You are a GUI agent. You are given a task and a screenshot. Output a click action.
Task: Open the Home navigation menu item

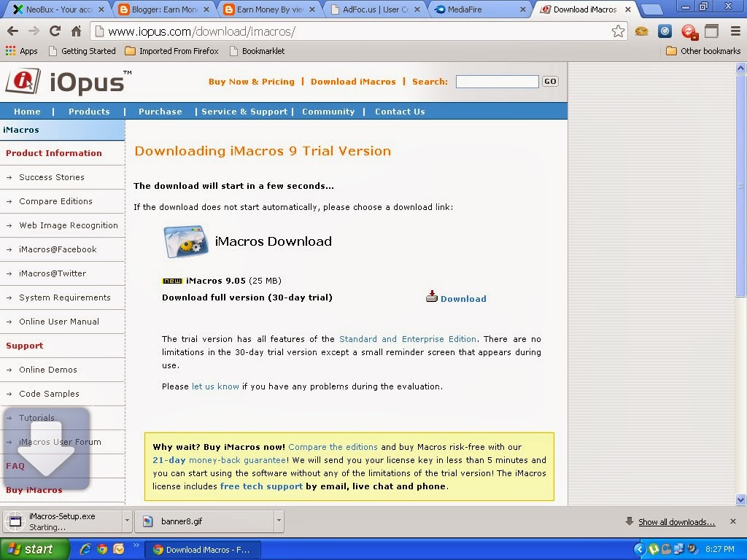(27, 112)
